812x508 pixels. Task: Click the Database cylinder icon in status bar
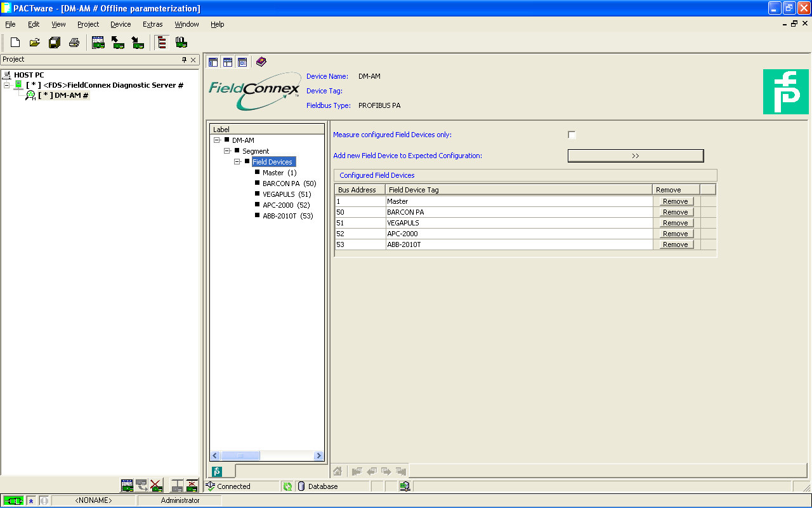click(x=301, y=486)
